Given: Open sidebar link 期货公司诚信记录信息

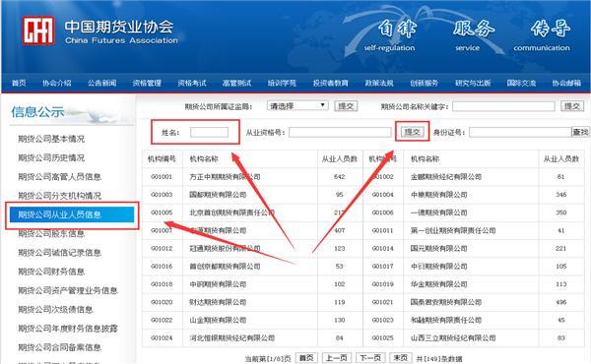Looking at the screenshot, I should click(x=59, y=253).
